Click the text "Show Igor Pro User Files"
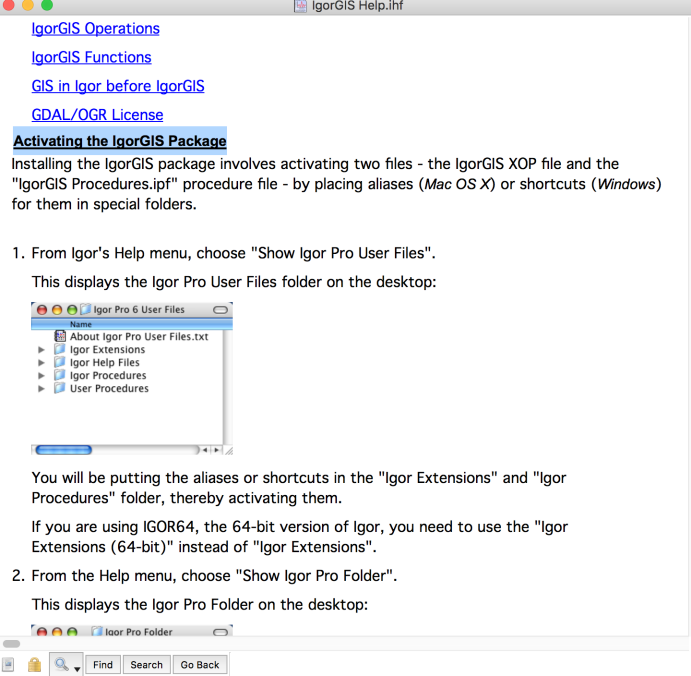Screen dimensions: 691x676 click(x=341, y=253)
